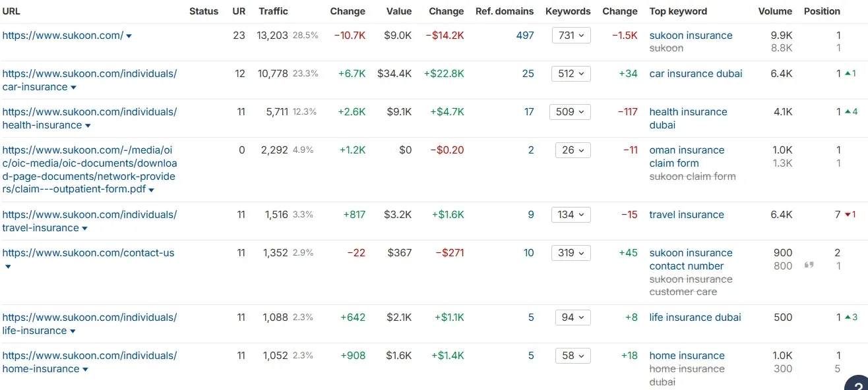Open the 9 referring domains link
This screenshot has width=868, height=390.
point(531,215)
